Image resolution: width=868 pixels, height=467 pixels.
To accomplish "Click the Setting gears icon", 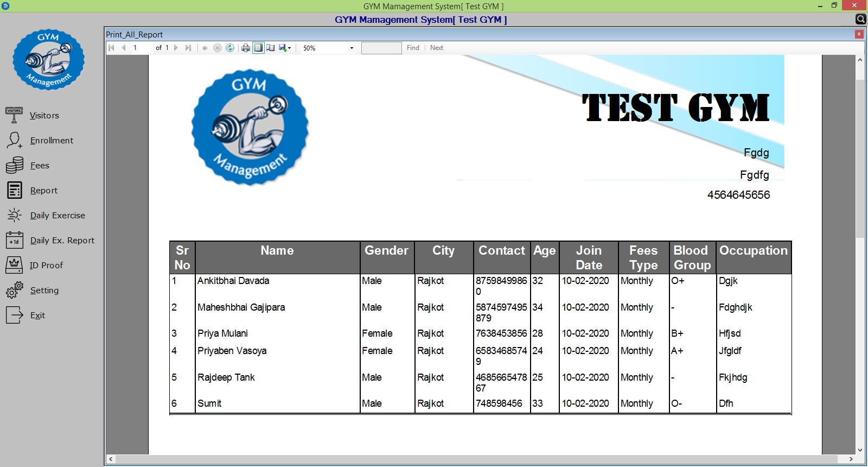I will click(14, 290).
